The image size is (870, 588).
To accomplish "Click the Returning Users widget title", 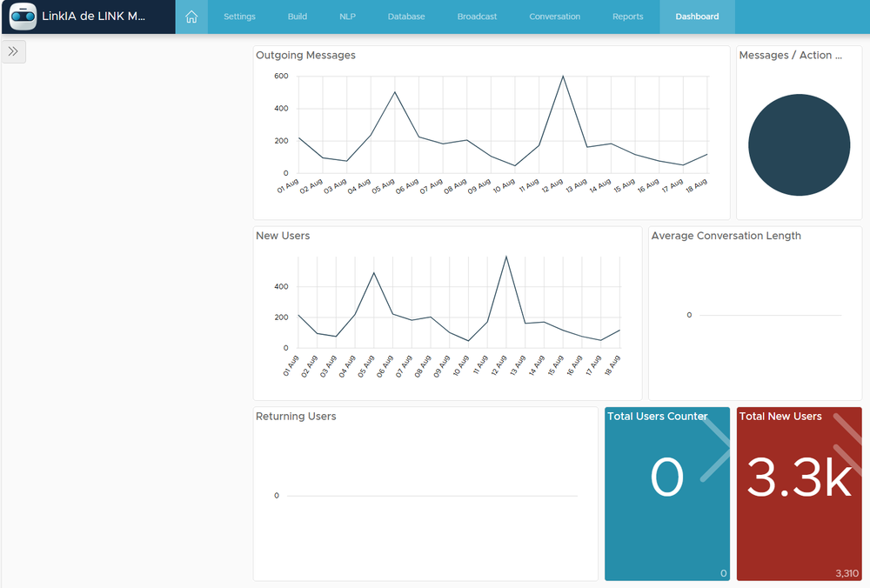I will (294, 416).
